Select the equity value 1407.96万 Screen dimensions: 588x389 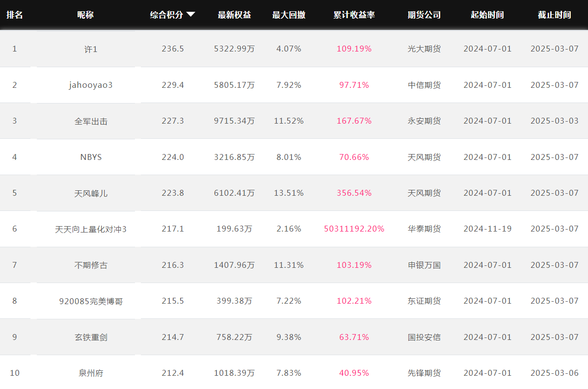pyautogui.click(x=235, y=265)
